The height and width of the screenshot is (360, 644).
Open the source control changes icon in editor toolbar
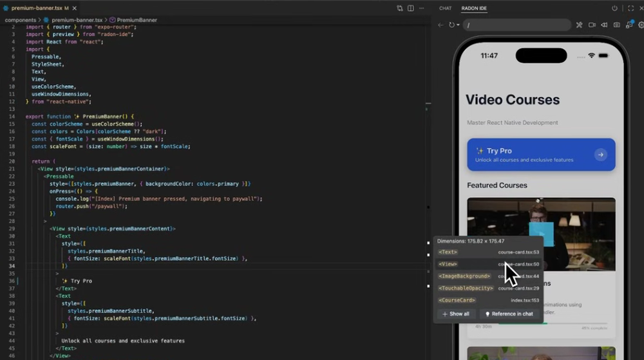(400, 8)
